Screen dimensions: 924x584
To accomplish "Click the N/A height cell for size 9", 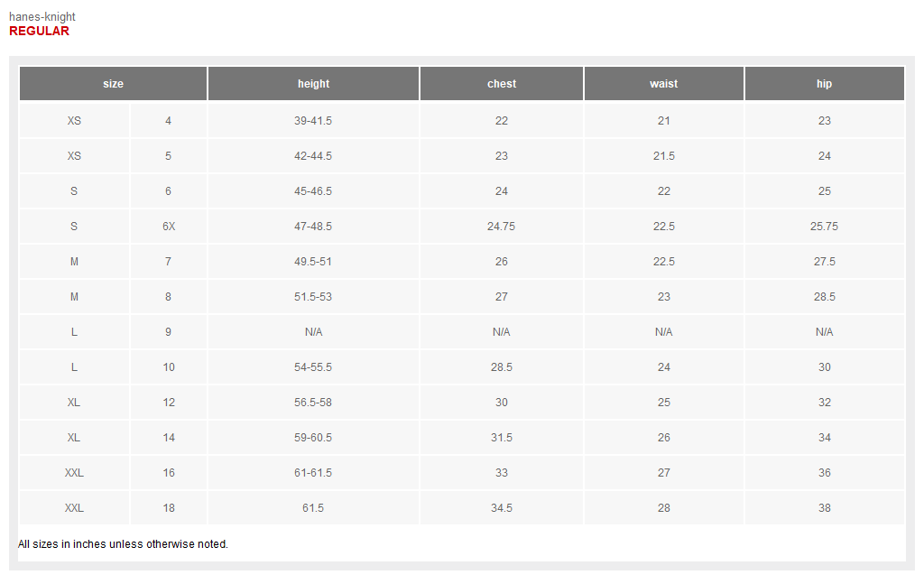I will pyautogui.click(x=313, y=332).
